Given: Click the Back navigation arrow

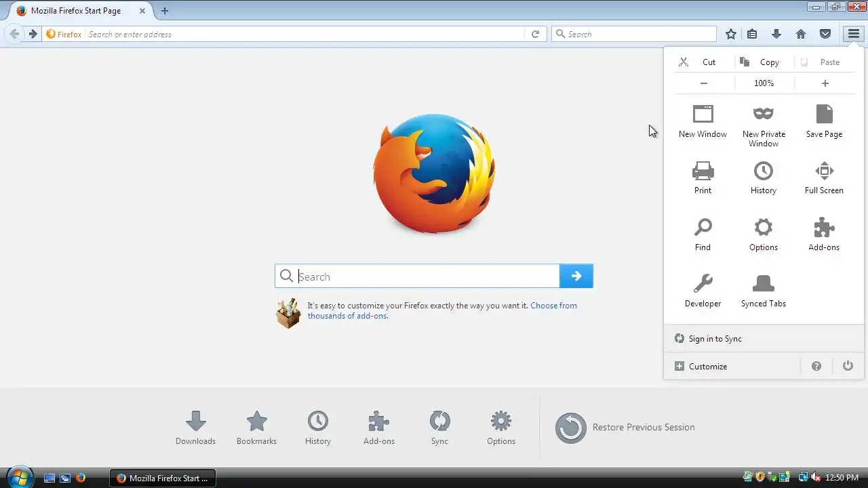Looking at the screenshot, I should 14,34.
